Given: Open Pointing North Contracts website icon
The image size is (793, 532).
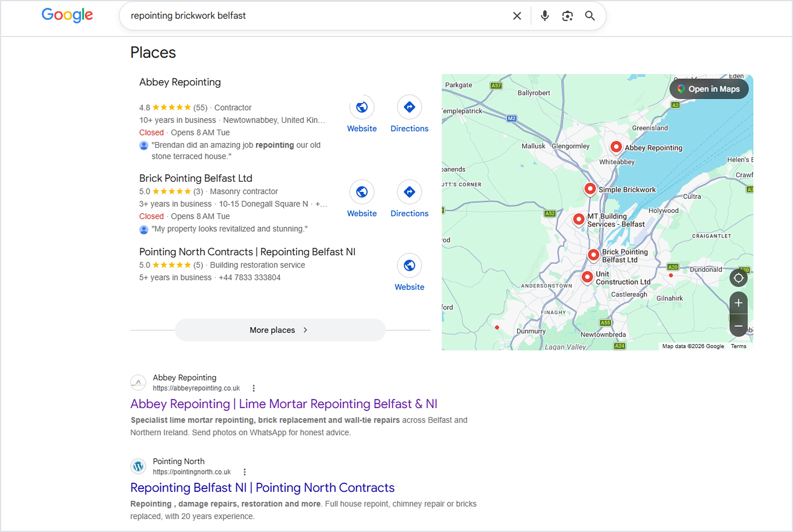Looking at the screenshot, I should pyautogui.click(x=410, y=265).
